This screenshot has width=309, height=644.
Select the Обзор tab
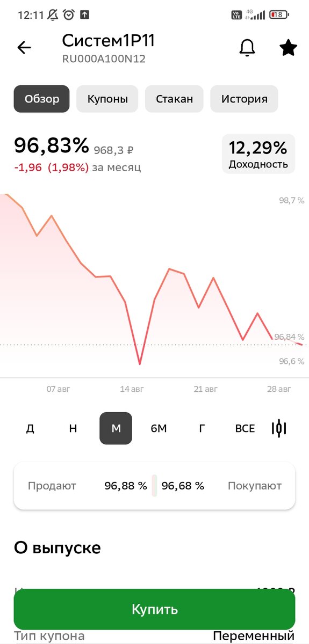pos(41,99)
